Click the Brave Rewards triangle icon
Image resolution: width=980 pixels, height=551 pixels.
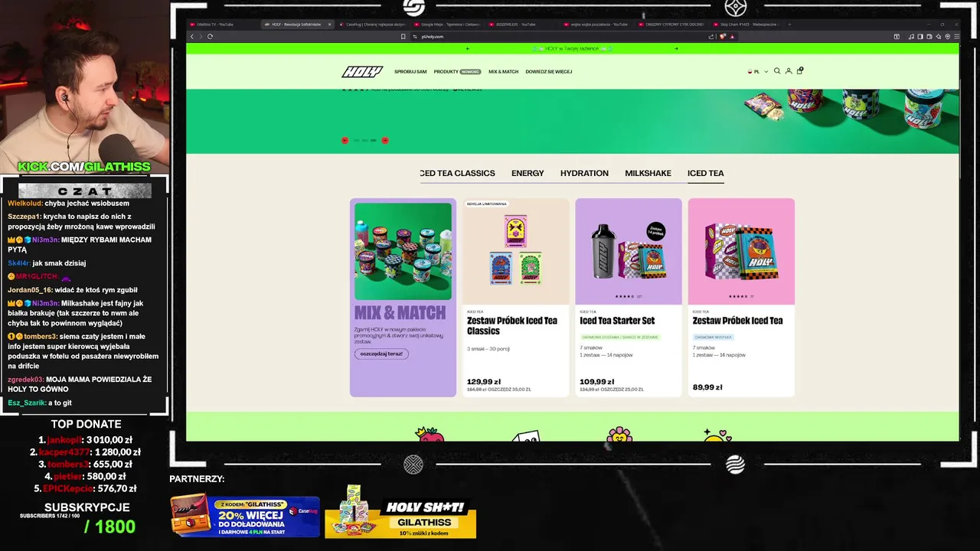(732, 37)
